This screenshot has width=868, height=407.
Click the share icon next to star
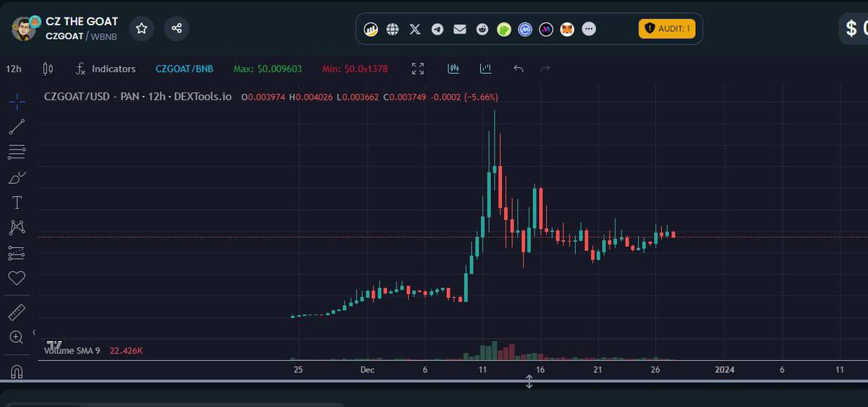[176, 29]
